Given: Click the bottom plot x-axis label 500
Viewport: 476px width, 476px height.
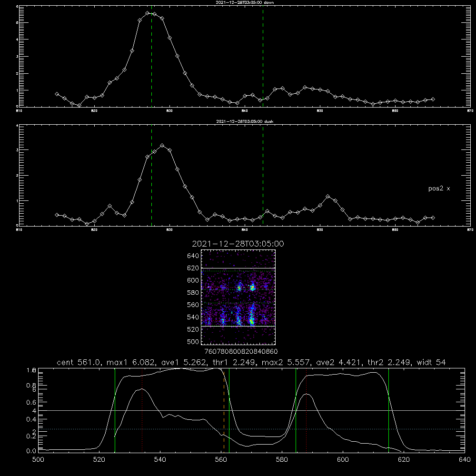Looking at the screenshot, I should pos(38,460).
